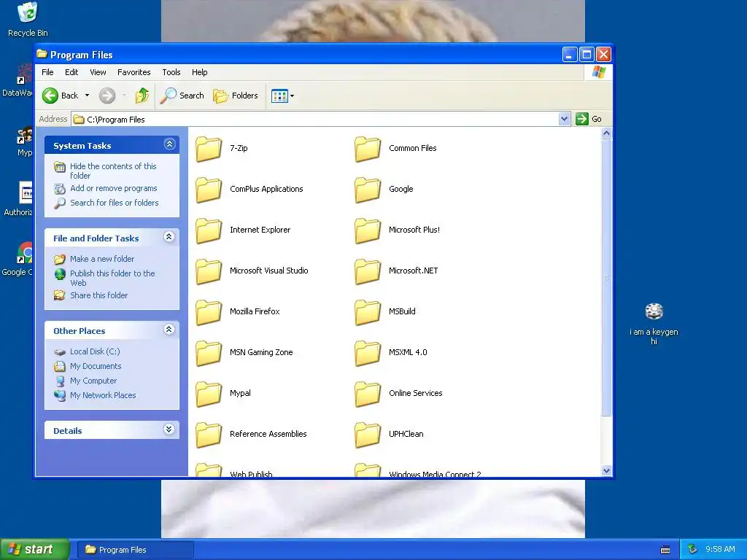
Task: Select the Mypal folder icon
Action: point(209,394)
